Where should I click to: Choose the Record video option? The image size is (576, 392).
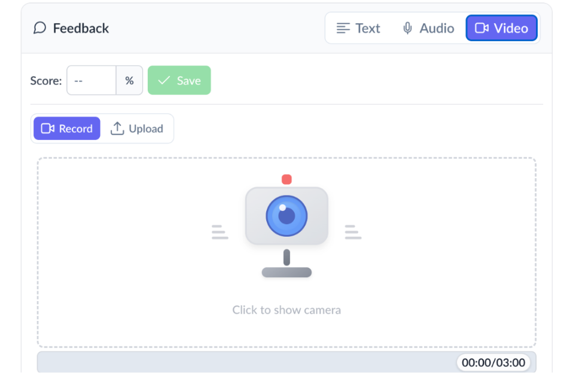[x=67, y=128]
